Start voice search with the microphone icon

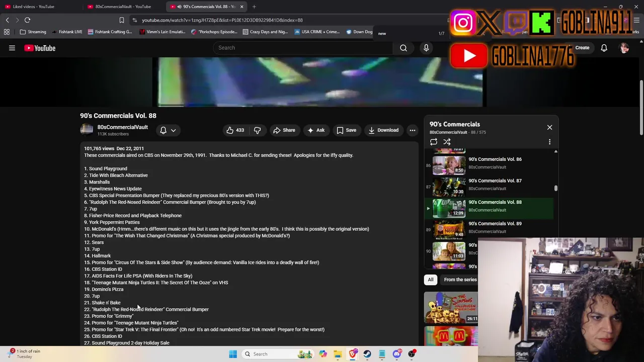coord(426,48)
